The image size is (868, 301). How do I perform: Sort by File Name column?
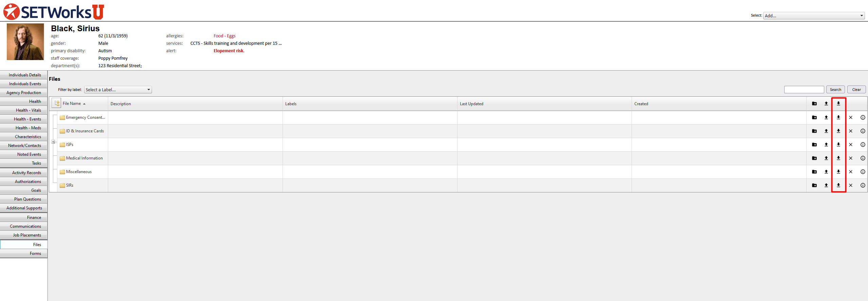coord(72,104)
